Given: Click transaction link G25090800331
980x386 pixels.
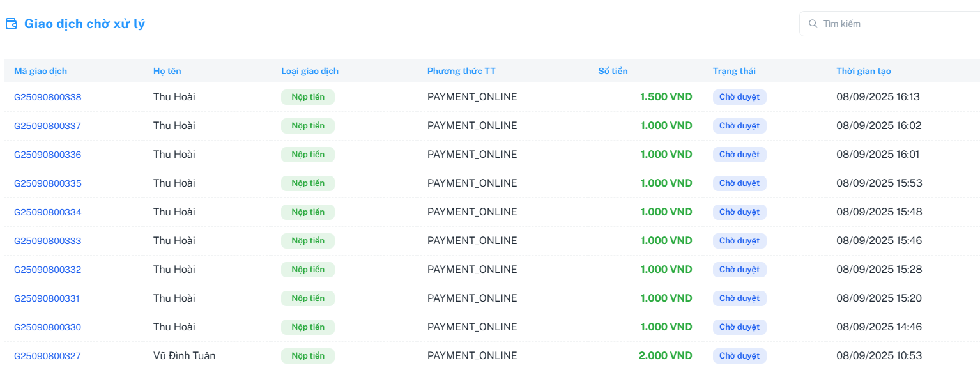Looking at the screenshot, I should tap(47, 298).
